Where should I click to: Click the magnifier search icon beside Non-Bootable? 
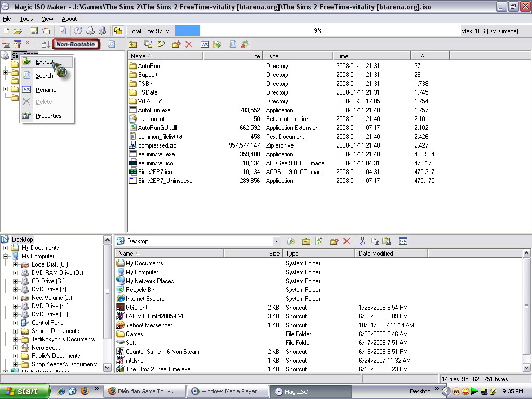(x=111, y=44)
